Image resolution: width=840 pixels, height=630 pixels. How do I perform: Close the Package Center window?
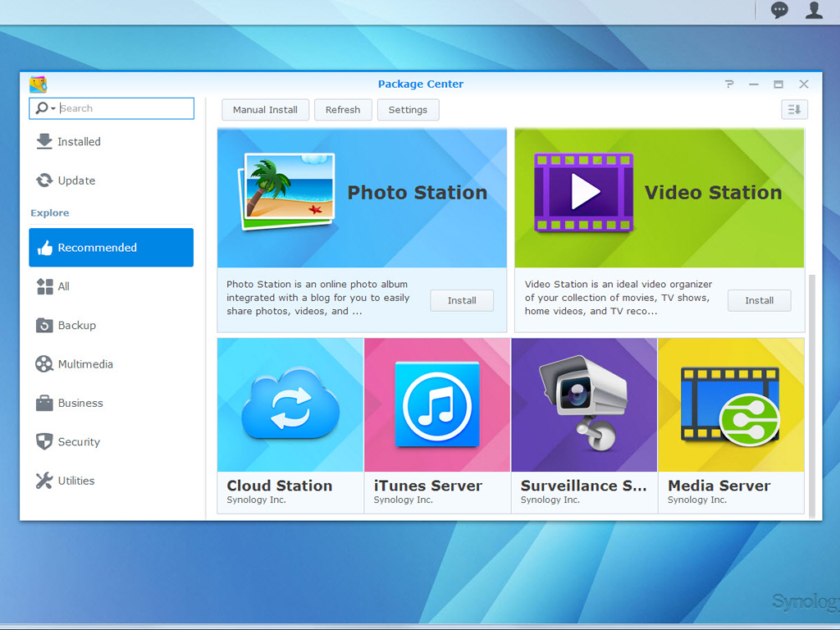[804, 84]
